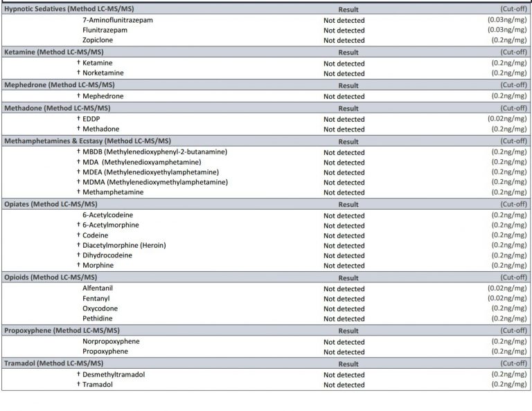532x411 pixels.
Task: Click the Methamphetamine Not detected result
Action: (344, 192)
